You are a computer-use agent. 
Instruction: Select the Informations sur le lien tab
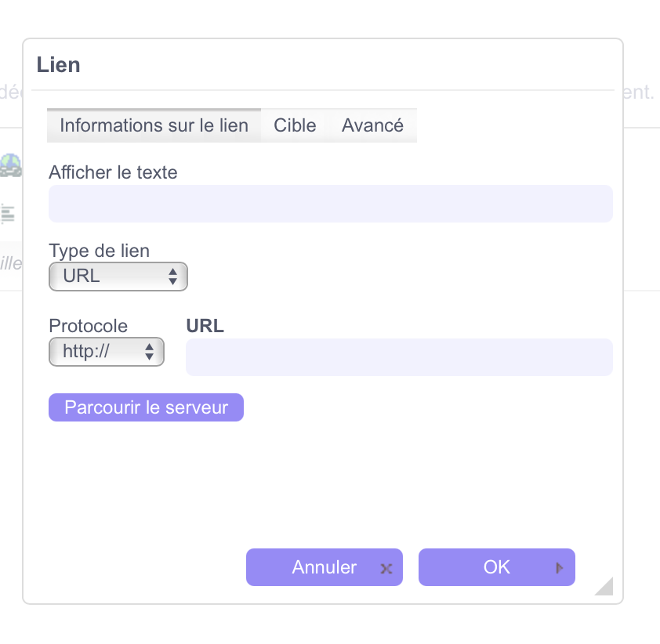154,125
